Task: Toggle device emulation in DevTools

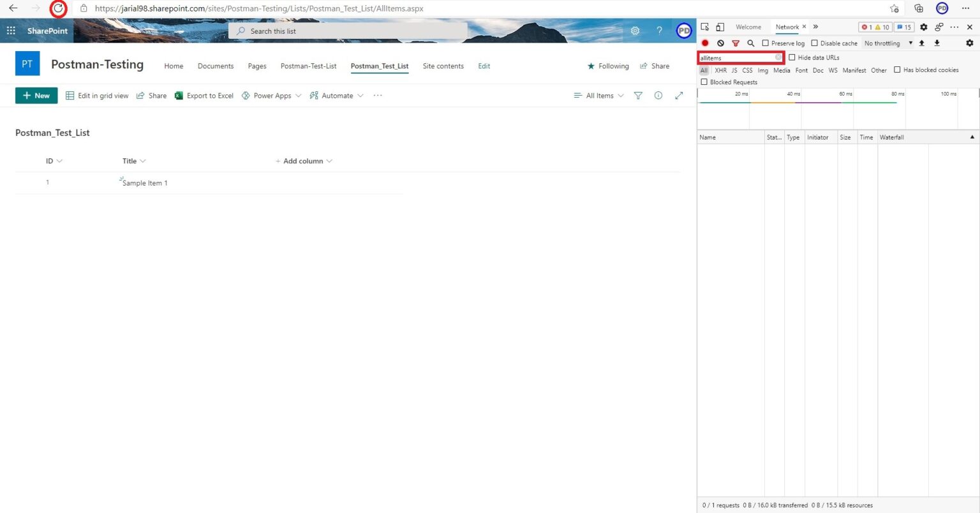Action: point(720,27)
